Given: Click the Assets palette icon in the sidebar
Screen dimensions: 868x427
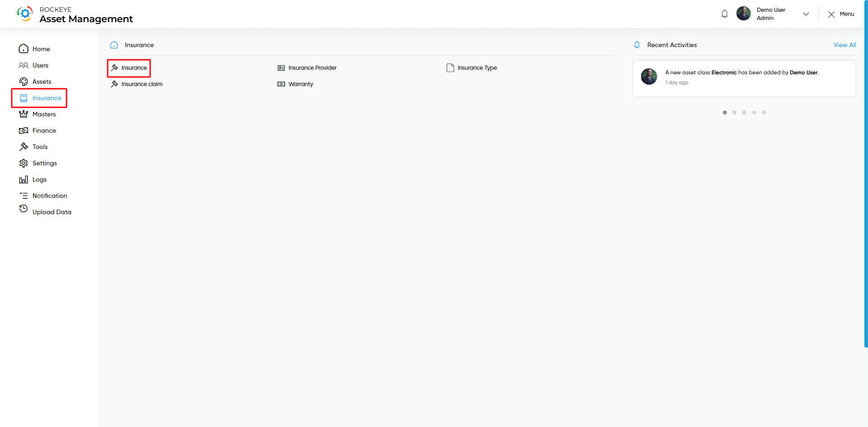Looking at the screenshot, I should pyautogui.click(x=24, y=82).
